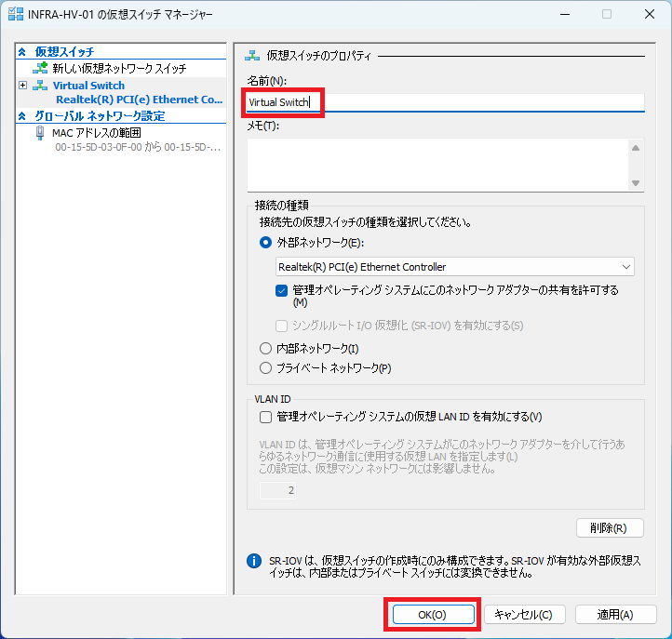672x639 pixels.
Task: Click the Virtual Switch network icon in tree
Action: coord(40,86)
